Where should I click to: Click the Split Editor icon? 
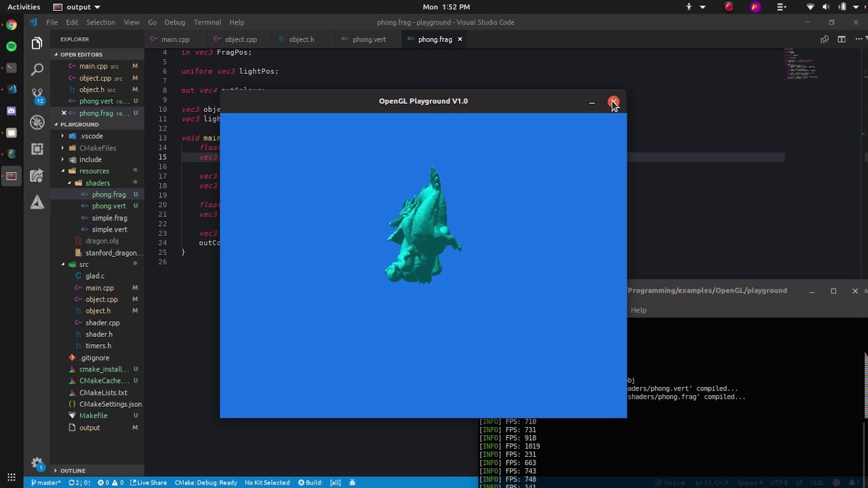(842, 39)
